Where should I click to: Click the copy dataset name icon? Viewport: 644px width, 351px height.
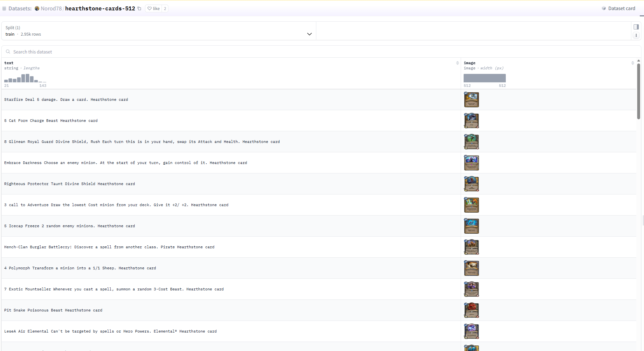coord(139,8)
